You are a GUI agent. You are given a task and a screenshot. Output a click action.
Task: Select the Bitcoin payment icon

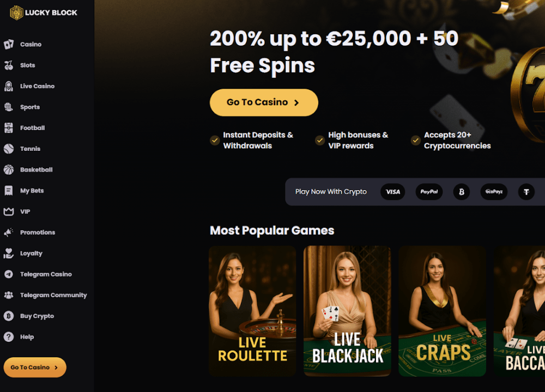click(x=462, y=192)
